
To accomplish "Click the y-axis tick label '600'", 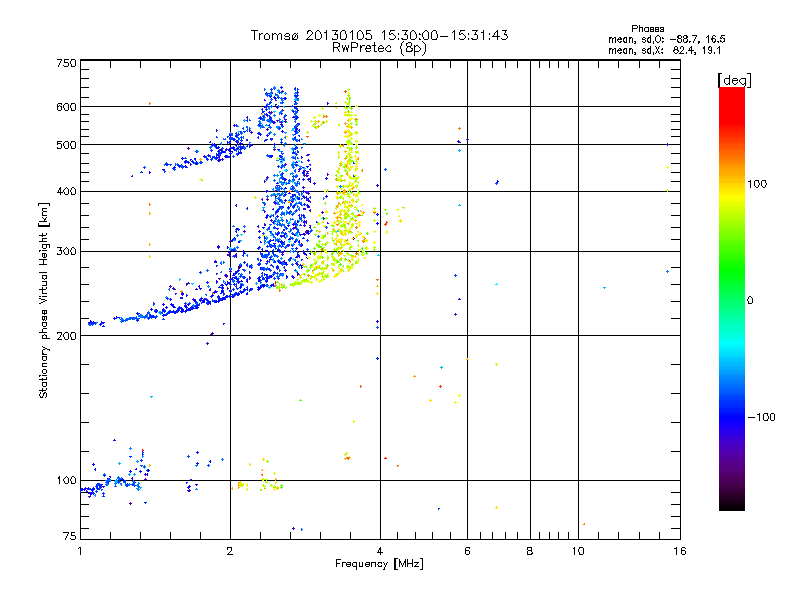I will tap(67, 107).
